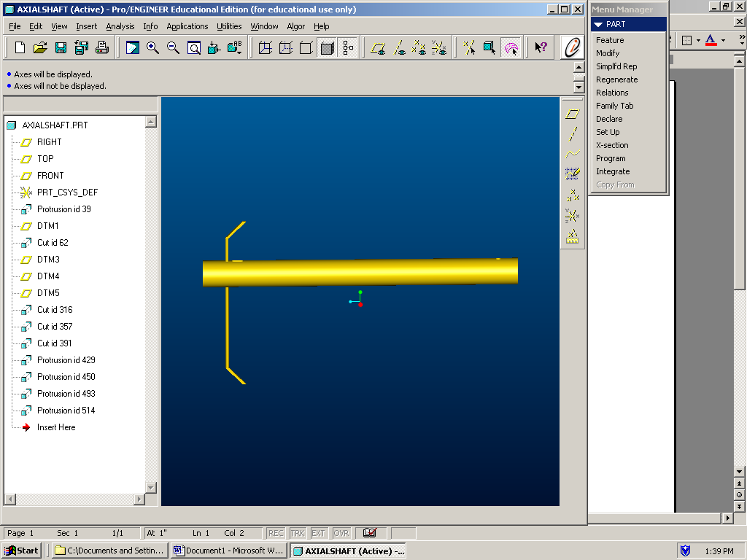Toggle datum points visibility in top toolbar
Image resolution: width=747 pixels, height=560 pixels.
pyautogui.click(x=419, y=47)
